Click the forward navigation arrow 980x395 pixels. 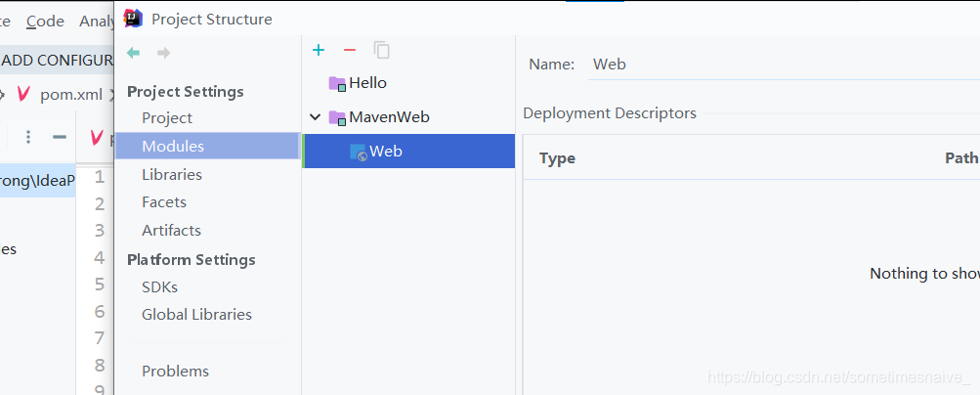click(164, 53)
